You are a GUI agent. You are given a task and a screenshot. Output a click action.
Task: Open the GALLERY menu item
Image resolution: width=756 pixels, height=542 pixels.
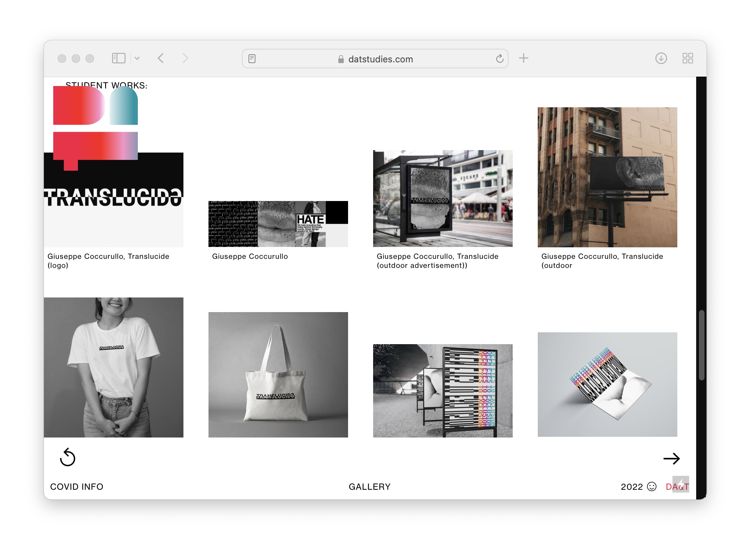pyautogui.click(x=369, y=487)
